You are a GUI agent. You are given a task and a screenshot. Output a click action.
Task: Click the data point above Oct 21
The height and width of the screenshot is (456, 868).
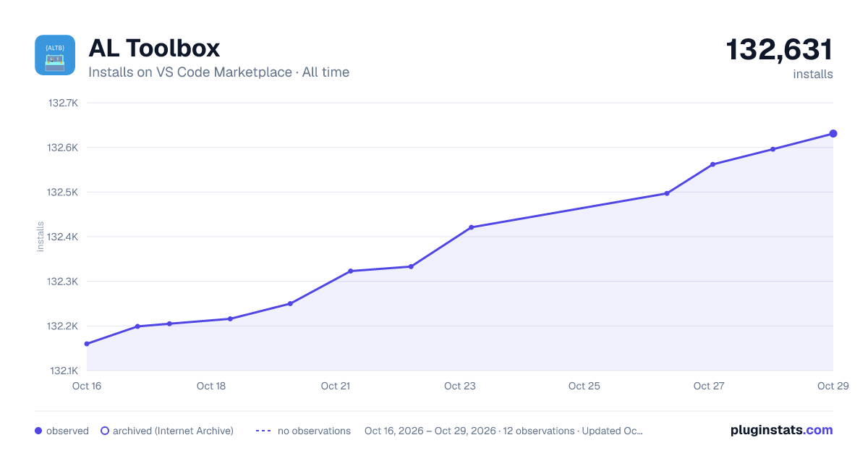tap(350, 271)
